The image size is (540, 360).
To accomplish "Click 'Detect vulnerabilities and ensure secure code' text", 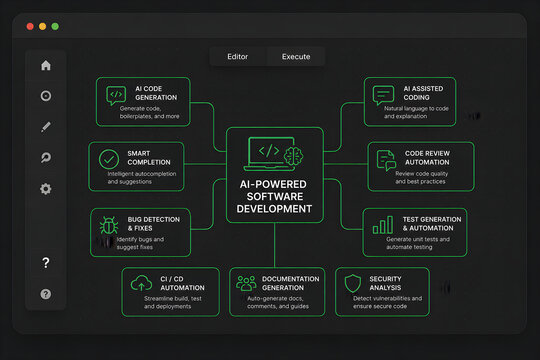I will coord(387,302).
